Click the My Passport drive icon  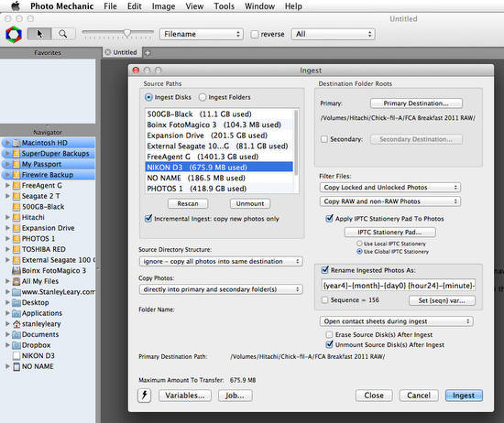coord(16,164)
